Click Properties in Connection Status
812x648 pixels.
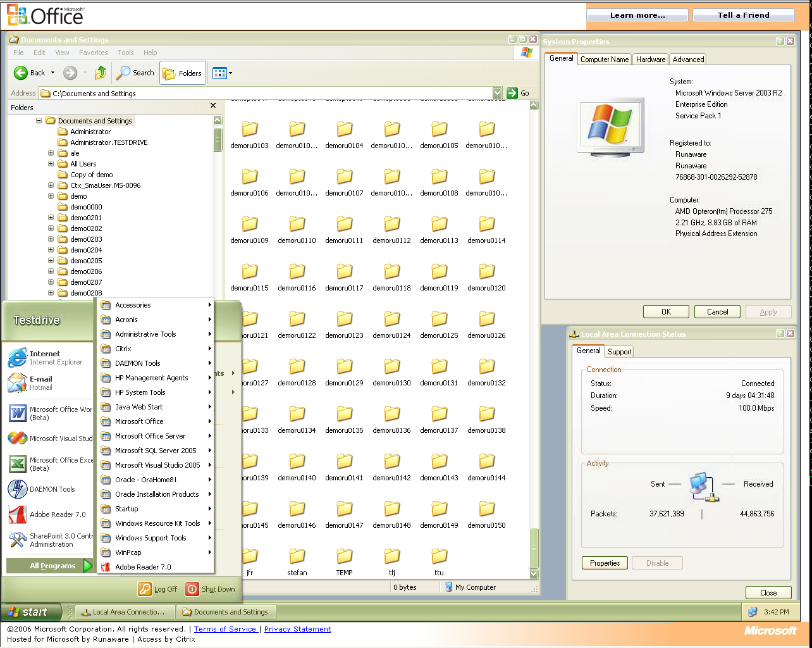[605, 563]
